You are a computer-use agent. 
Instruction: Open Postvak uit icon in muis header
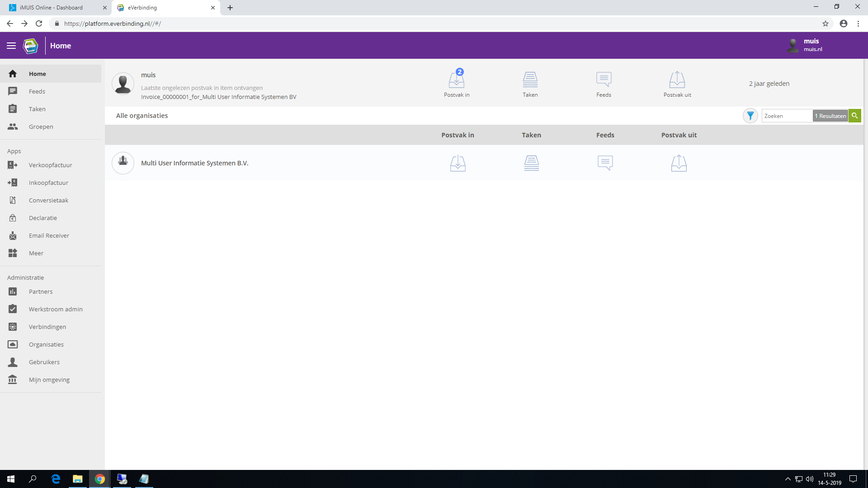[x=677, y=80]
